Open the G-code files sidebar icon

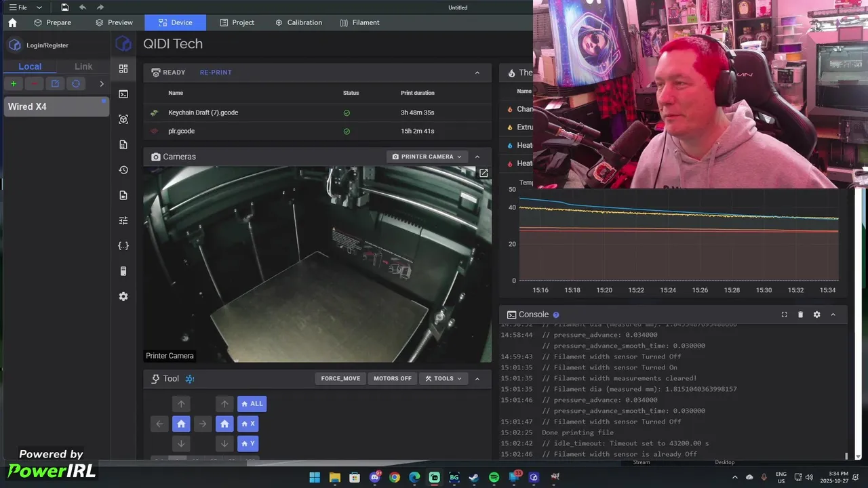click(x=123, y=144)
